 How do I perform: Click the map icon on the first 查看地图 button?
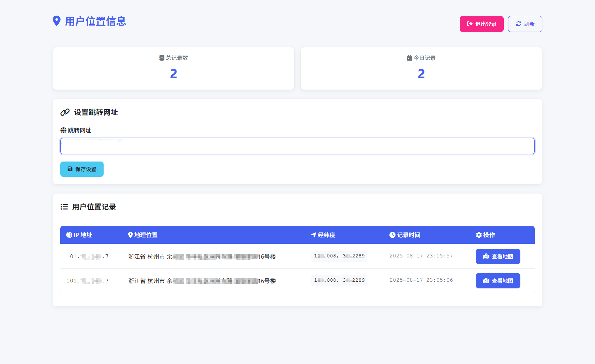485,256
